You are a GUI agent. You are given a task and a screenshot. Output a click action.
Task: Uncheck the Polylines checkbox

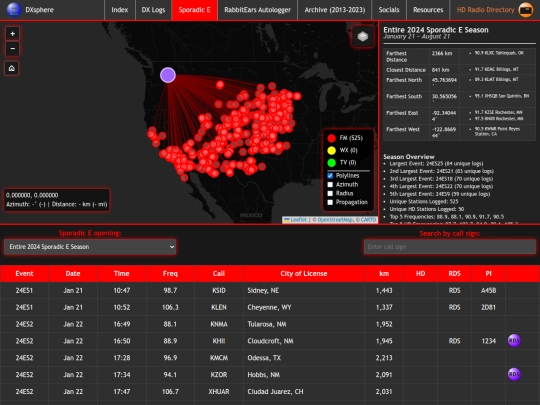pyautogui.click(x=330, y=176)
